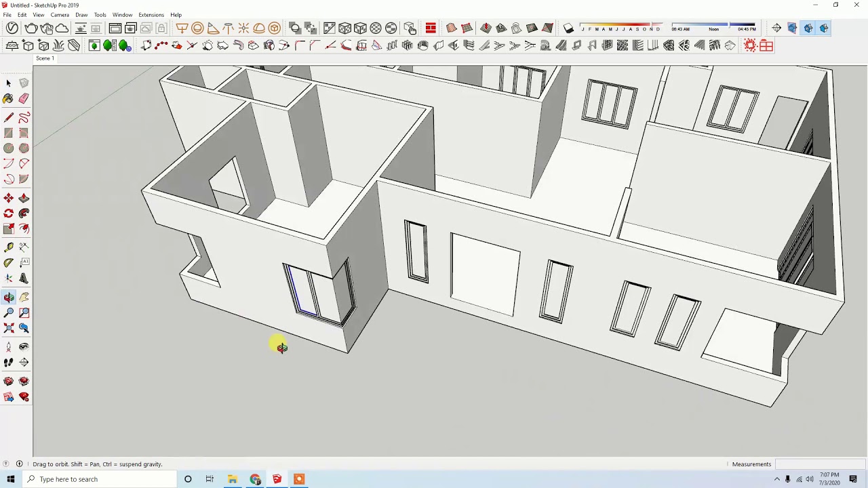Select the Move tool

[x=9, y=198]
